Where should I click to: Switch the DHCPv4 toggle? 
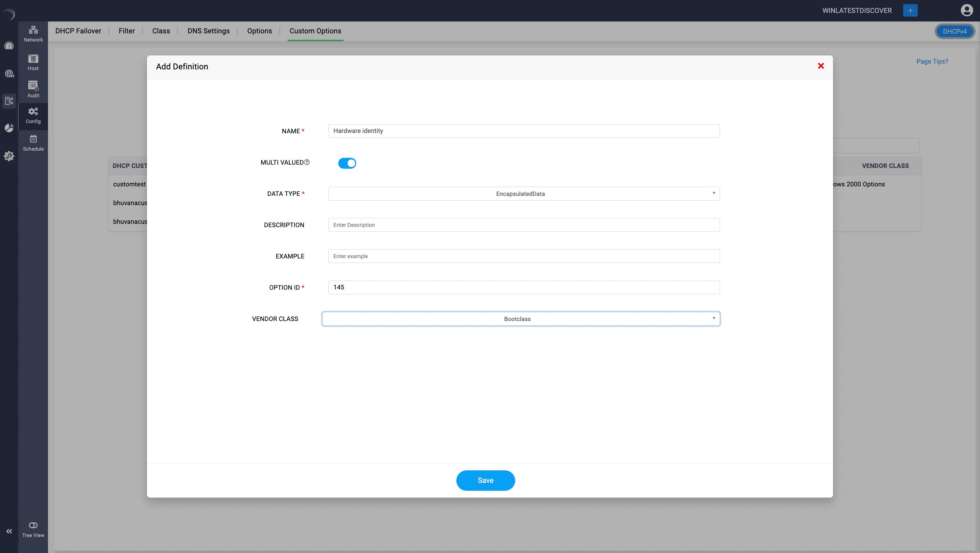click(x=955, y=31)
